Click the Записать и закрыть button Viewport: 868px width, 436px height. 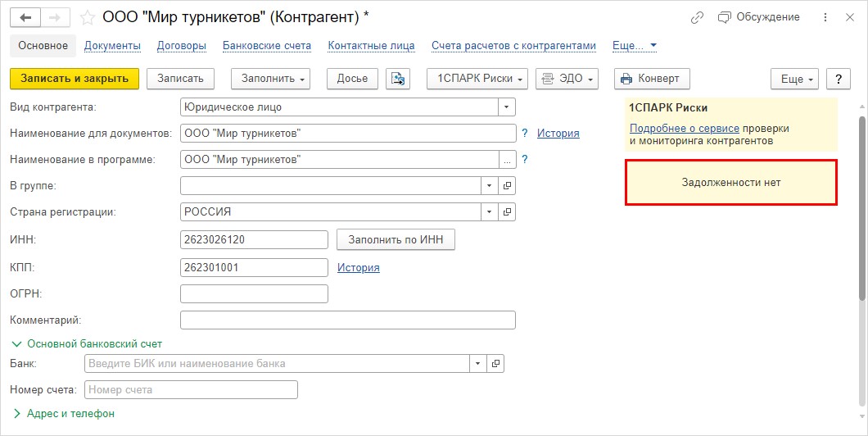coord(75,79)
